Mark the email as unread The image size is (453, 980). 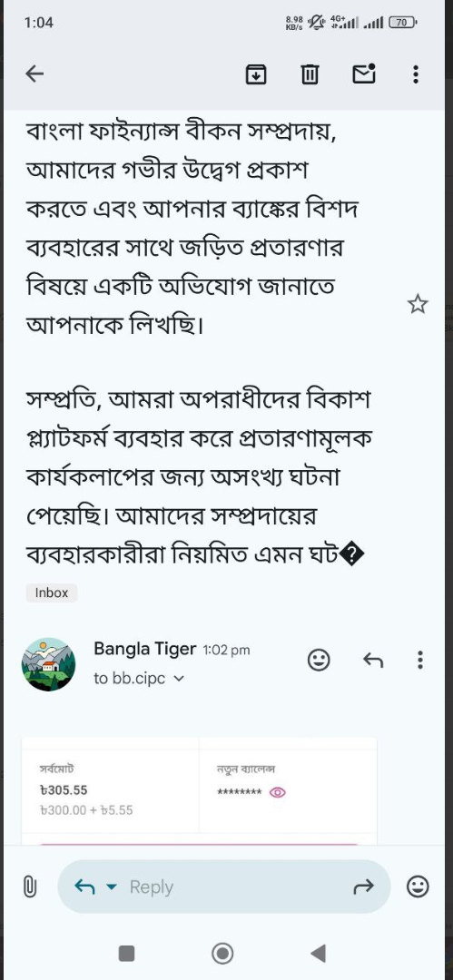(364, 73)
